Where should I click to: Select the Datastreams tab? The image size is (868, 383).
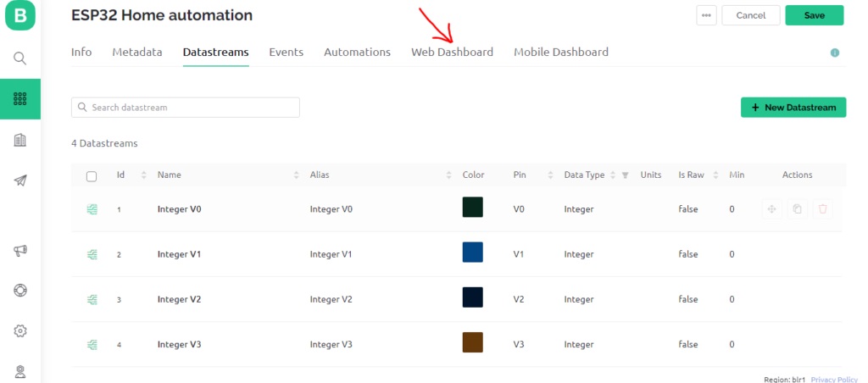click(216, 52)
